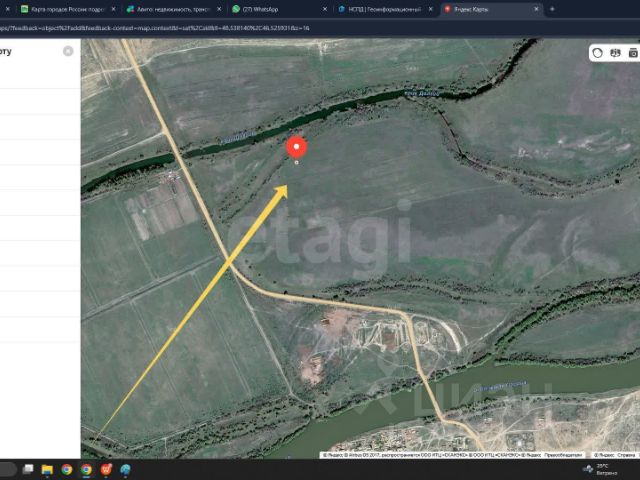Click the Правообладателям link at map bottom
640x480 pixels.
pos(563,455)
